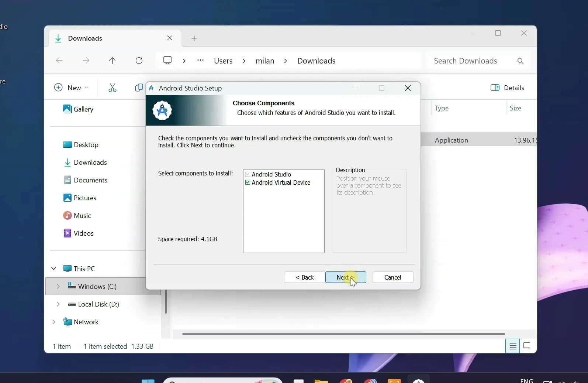Open the Windows Start menu

pyautogui.click(x=148, y=380)
